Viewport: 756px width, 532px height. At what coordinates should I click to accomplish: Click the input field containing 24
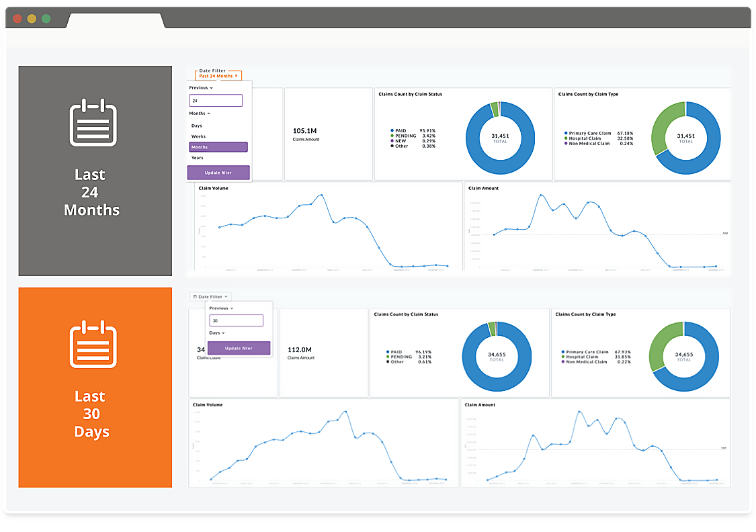215,100
